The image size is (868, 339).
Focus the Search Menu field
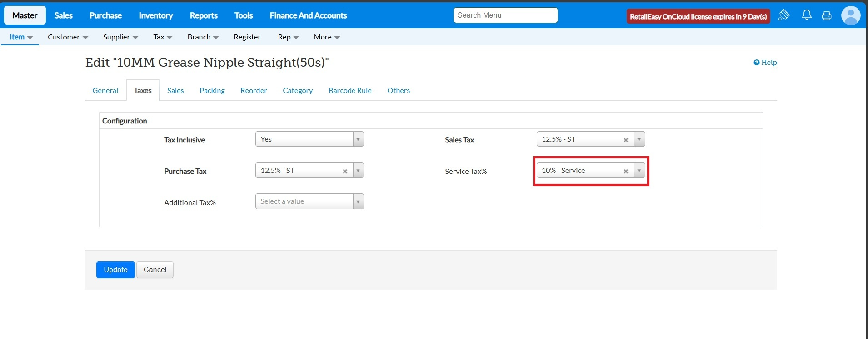[x=505, y=15]
